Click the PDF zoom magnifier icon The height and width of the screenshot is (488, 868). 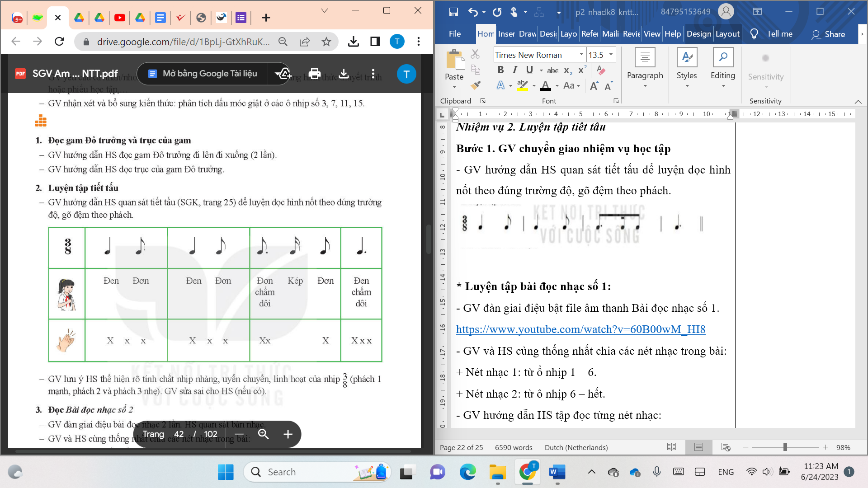point(264,434)
